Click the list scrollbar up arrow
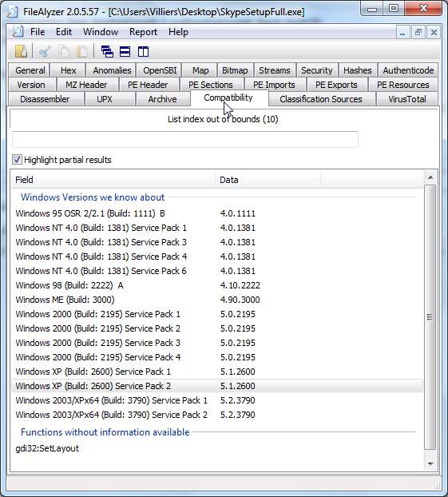Viewport: 448px width, 497px height. (430, 177)
